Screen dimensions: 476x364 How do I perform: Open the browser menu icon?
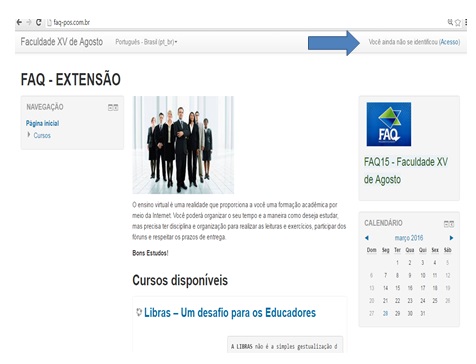tap(465, 22)
